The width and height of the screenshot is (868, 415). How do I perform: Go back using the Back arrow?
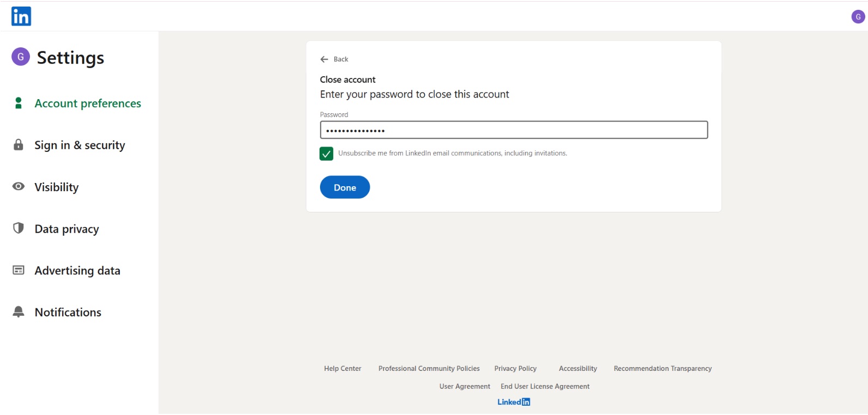(325, 59)
